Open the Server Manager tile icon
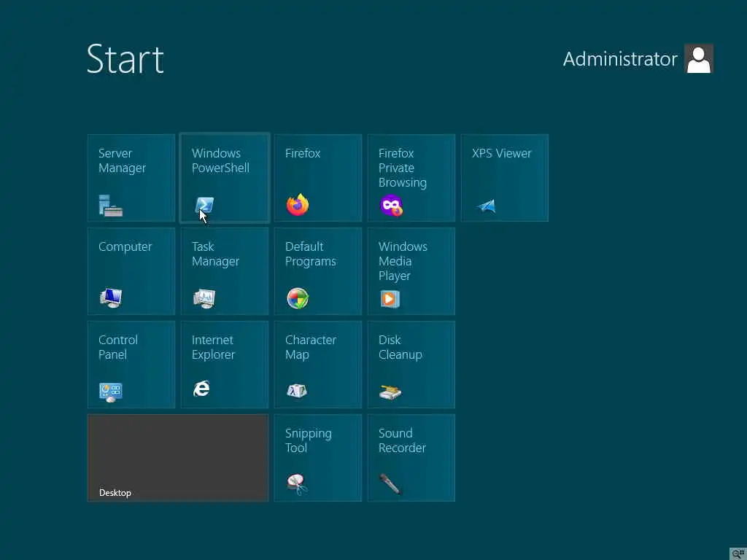Viewport: 747px width, 560px height. tap(111, 206)
